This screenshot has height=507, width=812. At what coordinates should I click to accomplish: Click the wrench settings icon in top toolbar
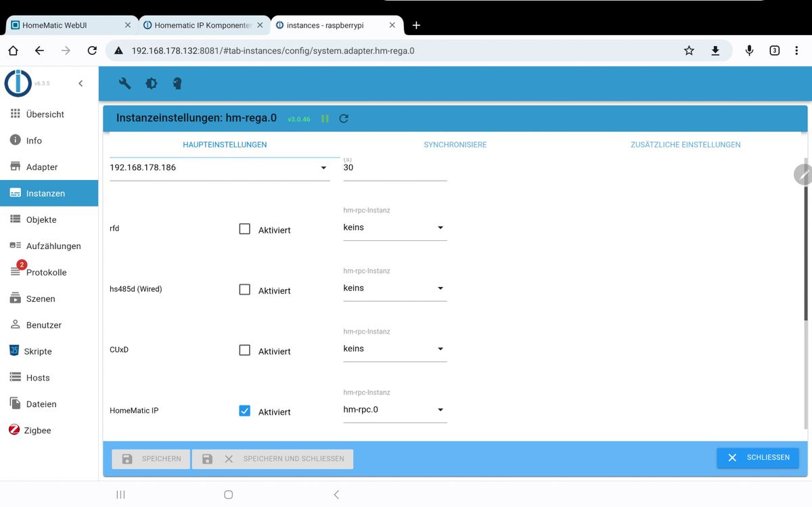coord(125,83)
